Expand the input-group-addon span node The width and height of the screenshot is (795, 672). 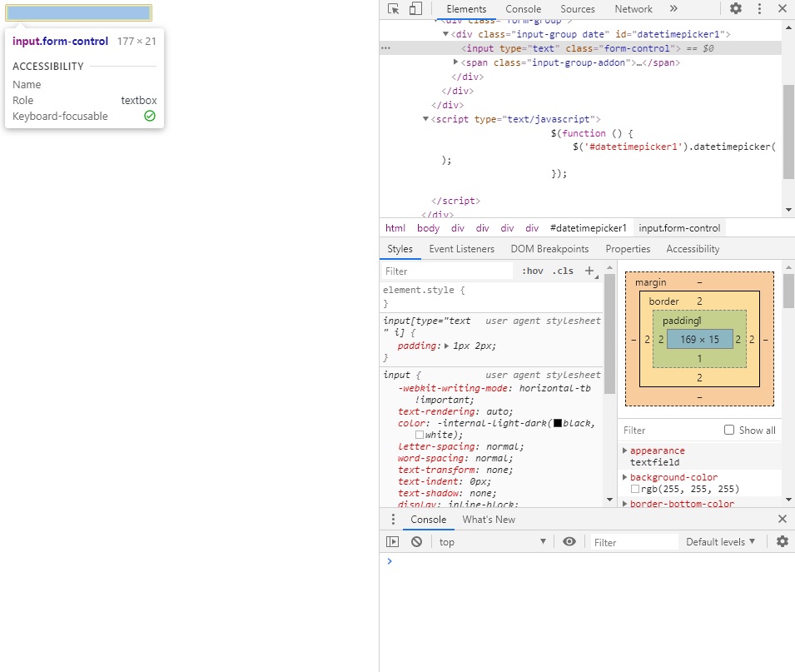(455, 62)
